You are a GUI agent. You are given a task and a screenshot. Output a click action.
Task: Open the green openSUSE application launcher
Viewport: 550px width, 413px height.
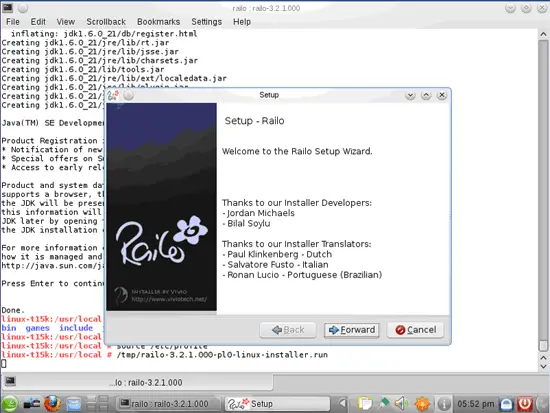click(x=10, y=404)
